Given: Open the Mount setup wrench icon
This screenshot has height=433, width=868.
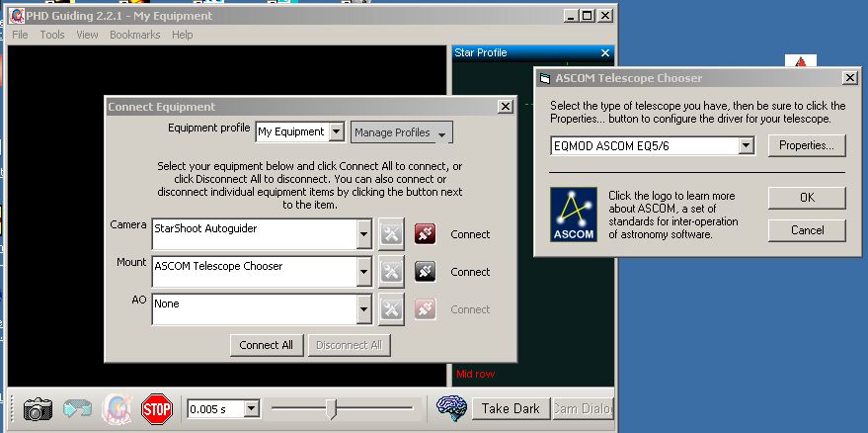Looking at the screenshot, I should click(x=391, y=272).
